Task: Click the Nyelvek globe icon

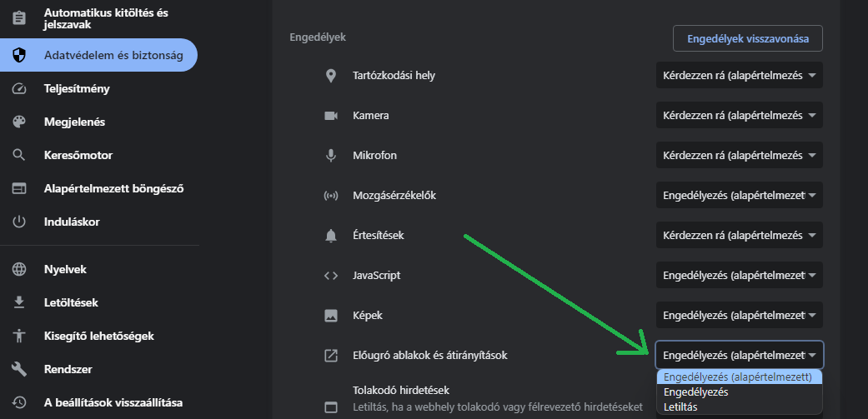Action: click(19, 269)
